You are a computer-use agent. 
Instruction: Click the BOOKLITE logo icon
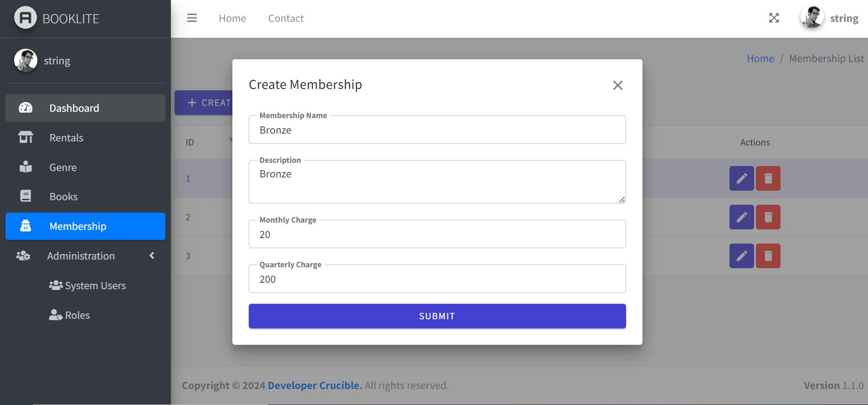coord(26,18)
